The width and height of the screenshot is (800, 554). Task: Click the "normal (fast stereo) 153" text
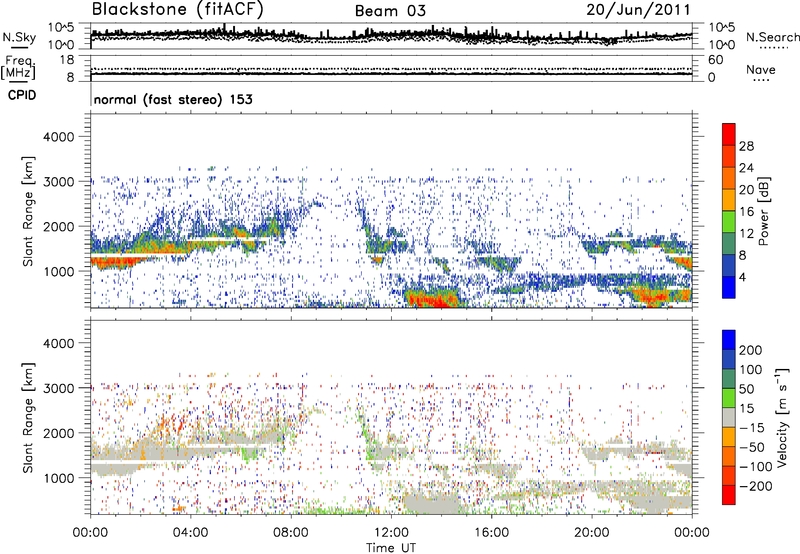[173, 99]
